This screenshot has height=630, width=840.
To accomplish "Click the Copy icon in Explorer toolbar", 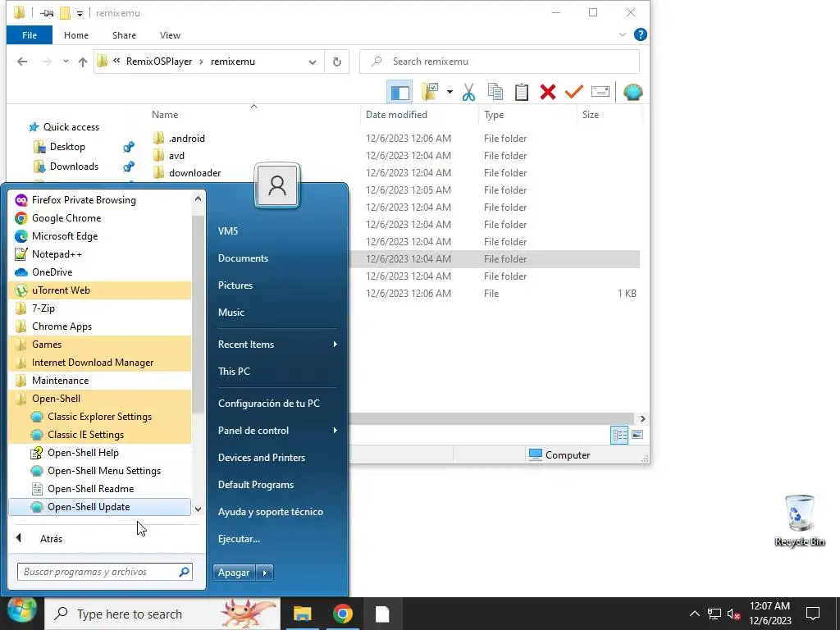I will (495, 92).
